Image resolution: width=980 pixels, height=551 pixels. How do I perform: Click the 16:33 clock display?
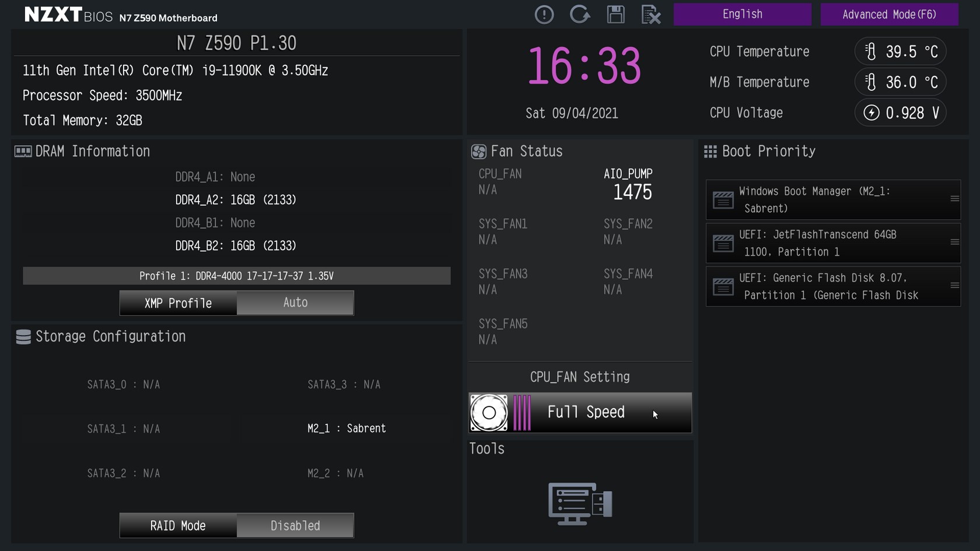click(x=584, y=66)
